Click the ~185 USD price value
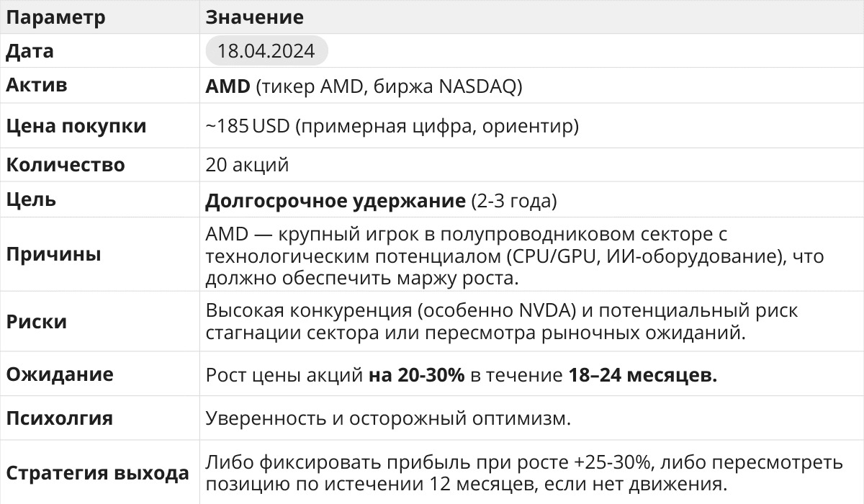The height and width of the screenshot is (504, 864). tap(247, 126)
